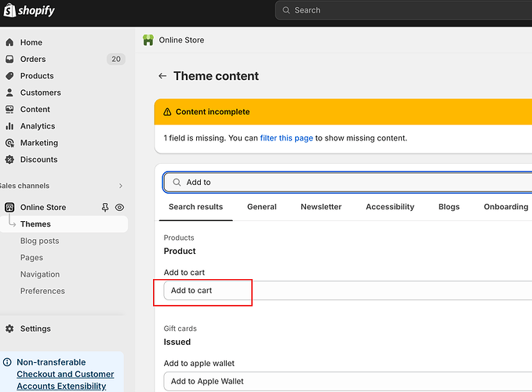Switch to the General tab

[x=262, y=207]
